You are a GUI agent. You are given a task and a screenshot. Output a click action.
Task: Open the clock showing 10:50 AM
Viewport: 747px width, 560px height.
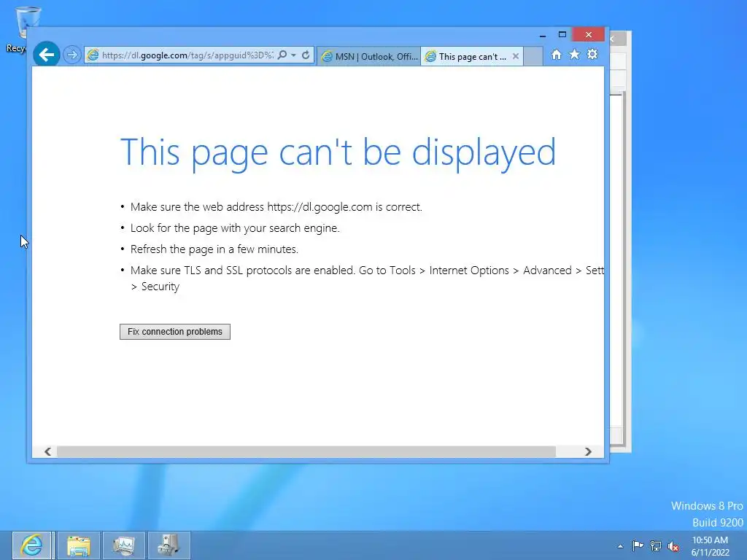(x=710, y=546)
